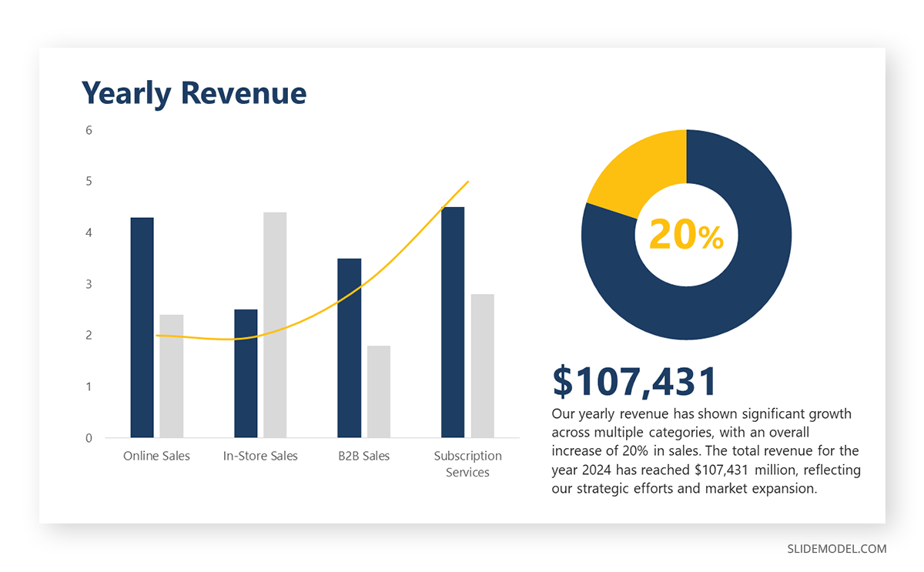Click the navy In-Store Sales bar
This screenshot has height=572, width=924.
(x=246, y=374)
